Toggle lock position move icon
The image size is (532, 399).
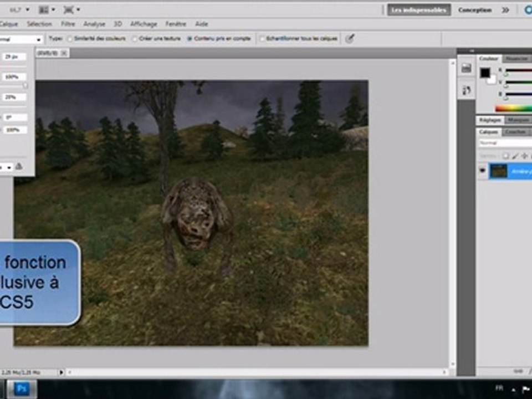pyautogui.click(x=525, y=156)
